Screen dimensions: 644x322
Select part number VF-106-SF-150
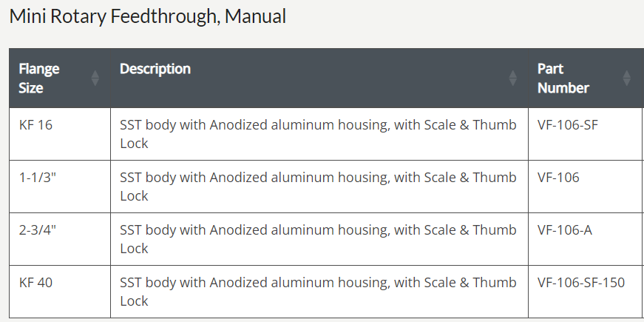581,283
